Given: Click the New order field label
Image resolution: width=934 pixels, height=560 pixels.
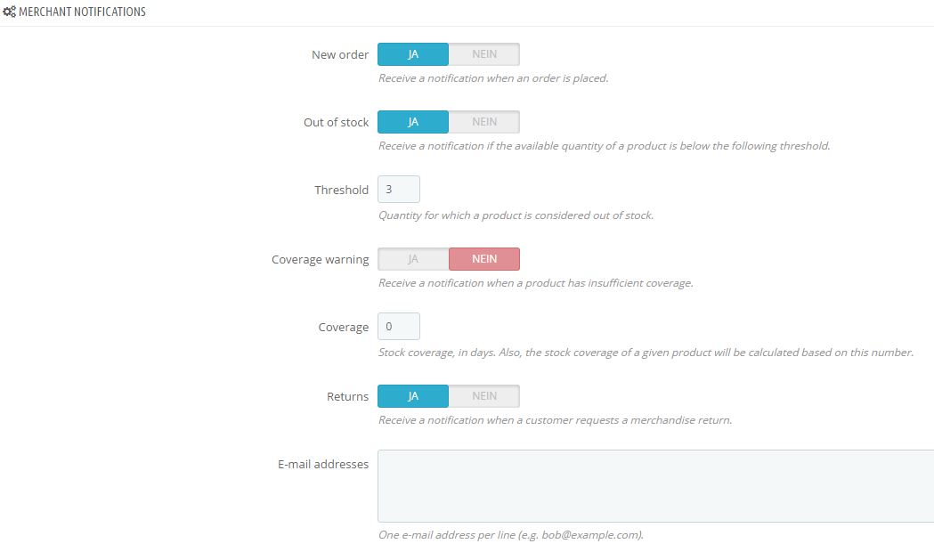Looking at the screenshot, I should [340, 55].
